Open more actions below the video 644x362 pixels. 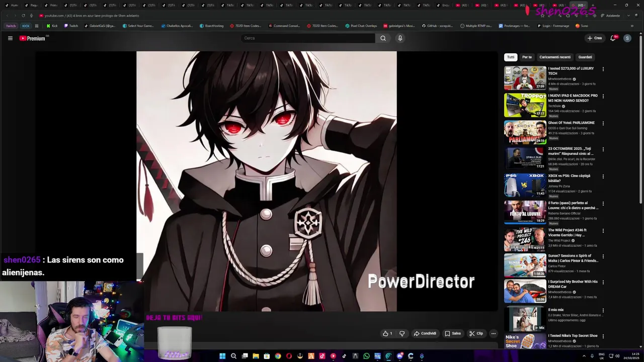pos(493,333)
